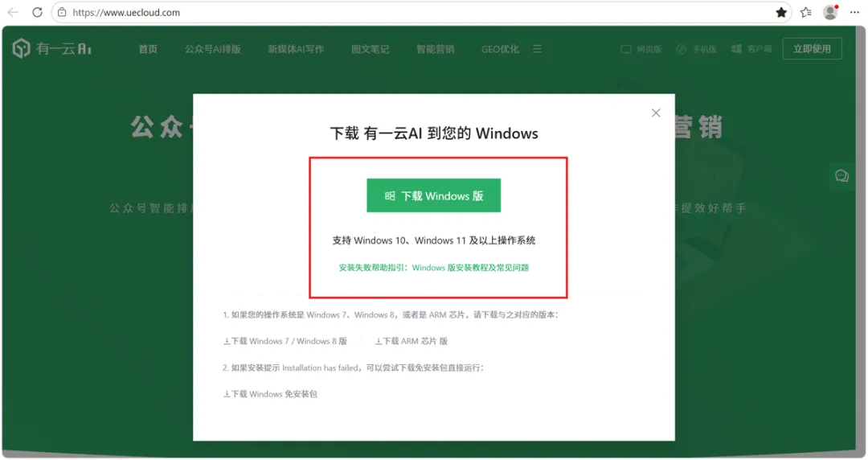Open 公众号AI排版 nav item
The image size is (868, 460).
coord(212,49)
